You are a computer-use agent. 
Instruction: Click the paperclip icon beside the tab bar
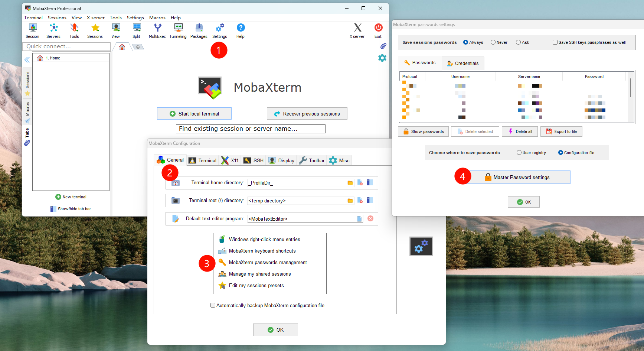[383, 46]
